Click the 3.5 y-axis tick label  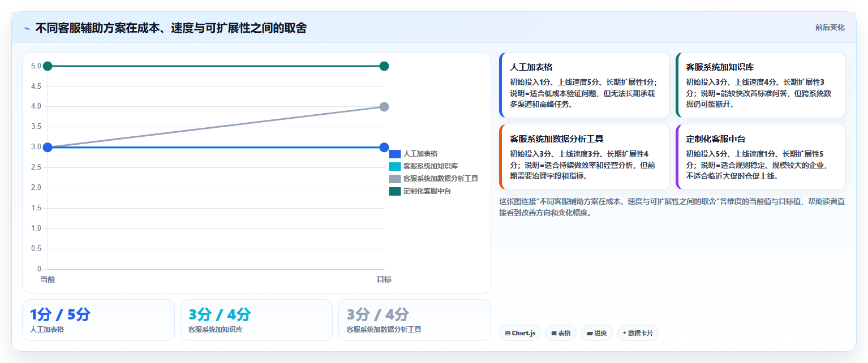36,127
